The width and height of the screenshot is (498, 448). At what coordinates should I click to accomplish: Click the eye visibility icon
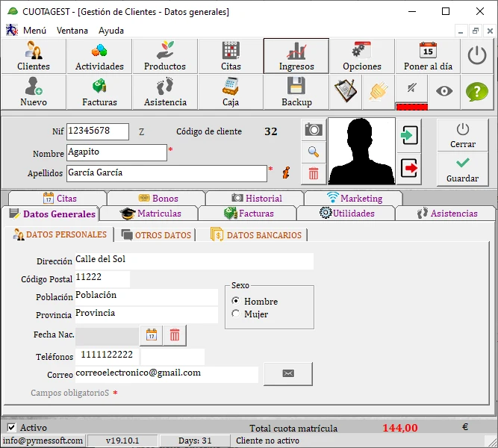click(444, 92)
